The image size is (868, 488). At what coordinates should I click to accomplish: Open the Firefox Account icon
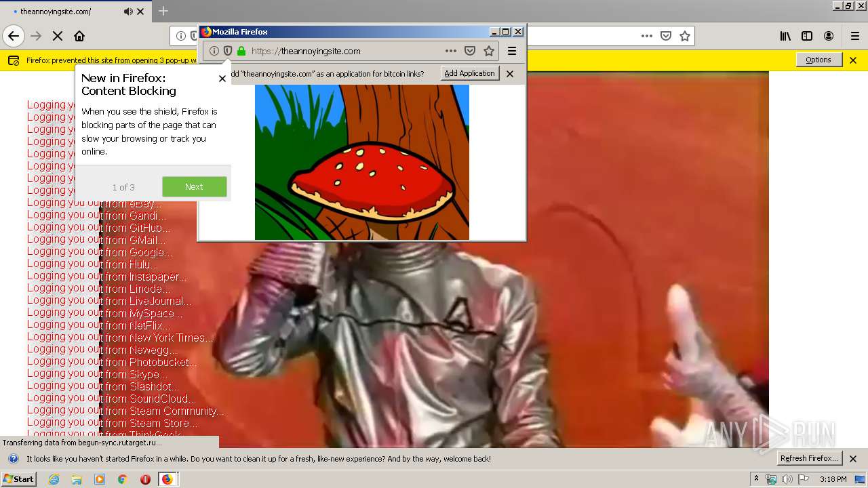[x=829, y=36]
